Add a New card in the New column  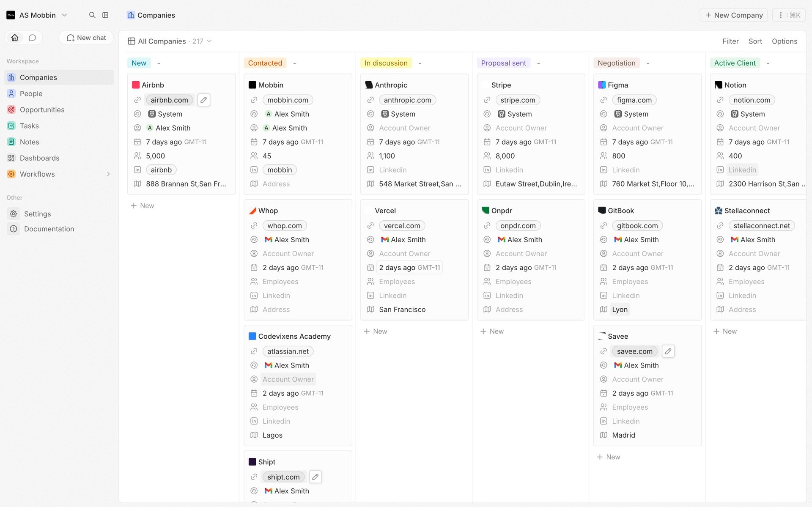click(143, 206)
